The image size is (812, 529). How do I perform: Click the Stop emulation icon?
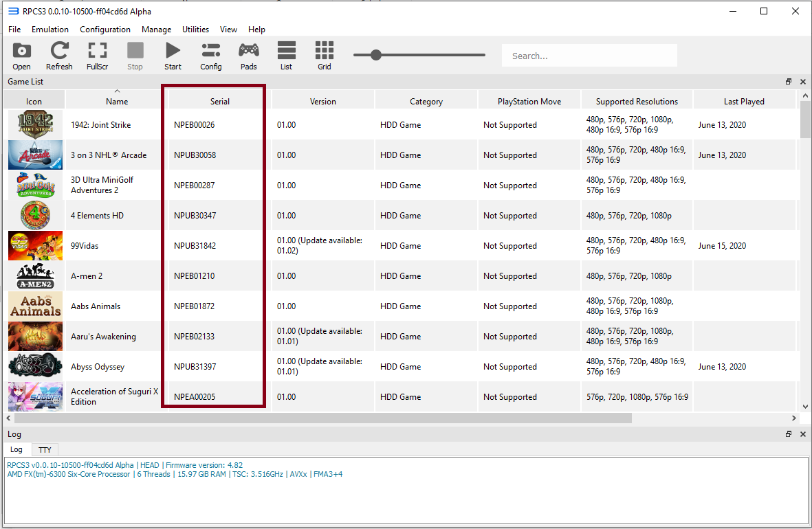point(135,56)
